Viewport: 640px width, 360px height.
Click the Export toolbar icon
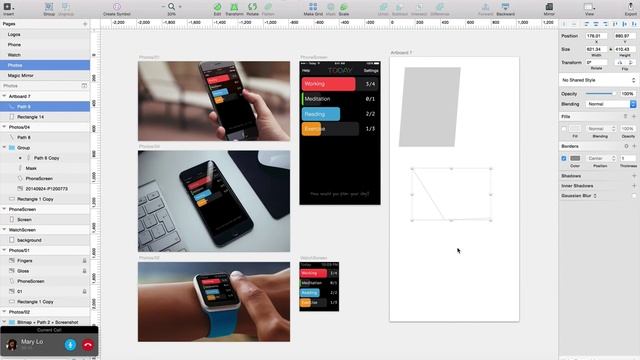click(x=631, y=7)
